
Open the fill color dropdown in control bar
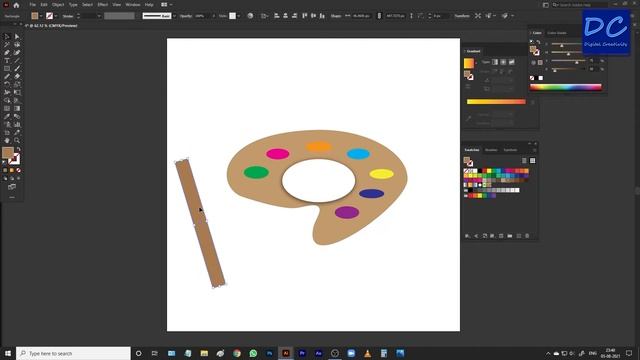coord(41,16)
